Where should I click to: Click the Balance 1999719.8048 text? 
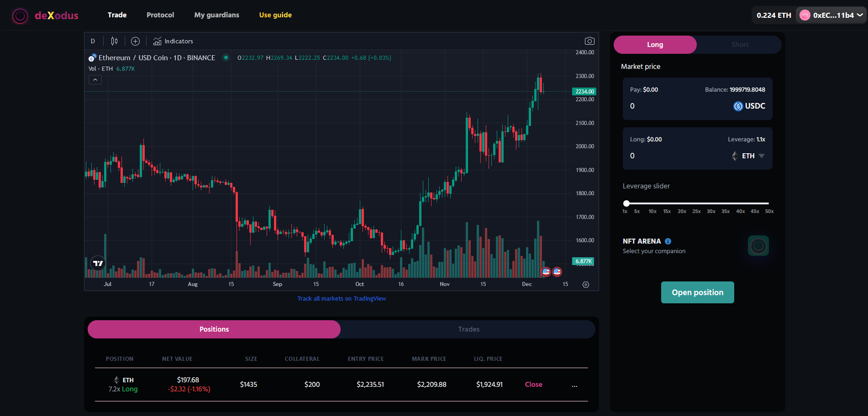735,90
